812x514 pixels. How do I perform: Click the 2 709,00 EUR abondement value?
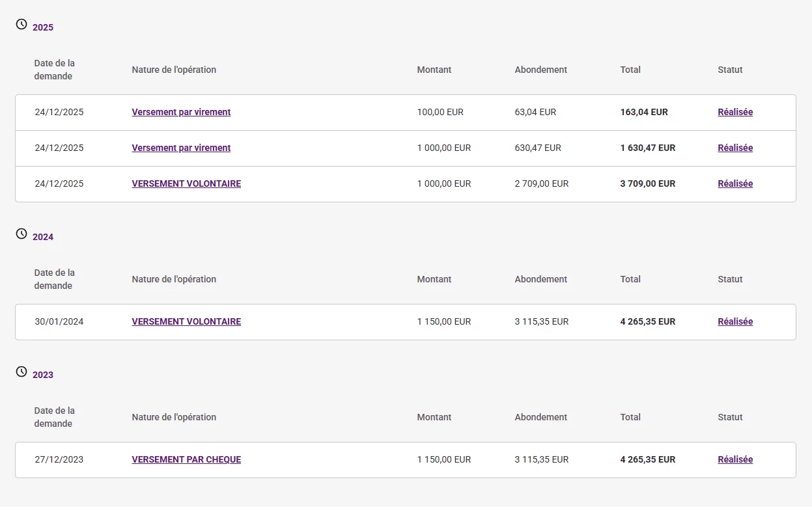tap(541, 183)
